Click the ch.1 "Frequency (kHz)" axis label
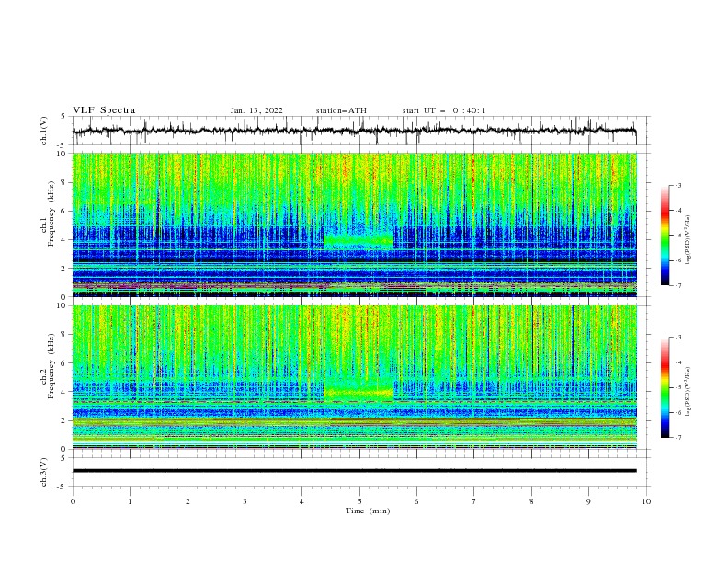The height and width of the screenshot is (563, 728). point(51,212)
